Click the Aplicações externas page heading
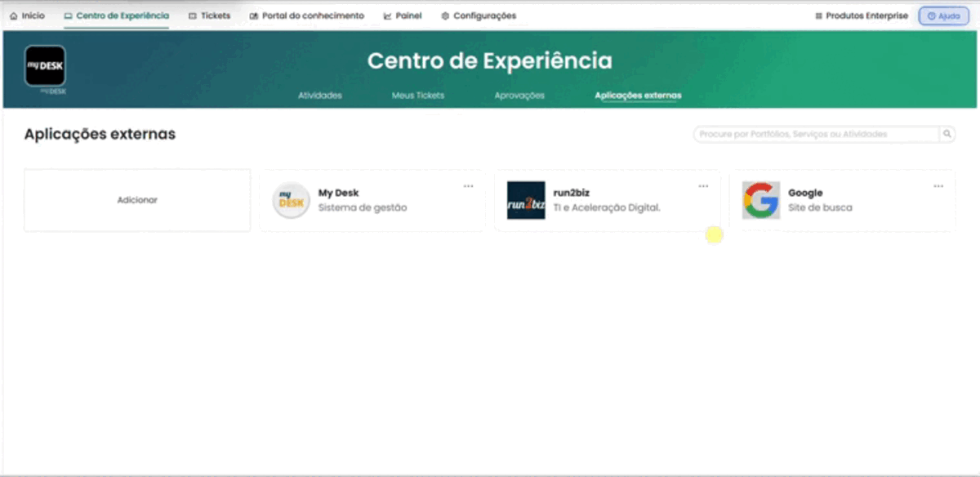 (100, 134)
